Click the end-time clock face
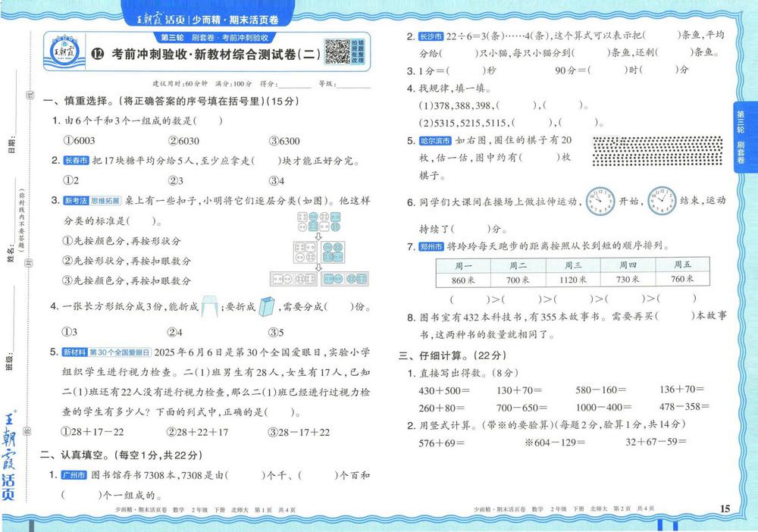This screenshot has width=758, height=532. tap(662, 201)
